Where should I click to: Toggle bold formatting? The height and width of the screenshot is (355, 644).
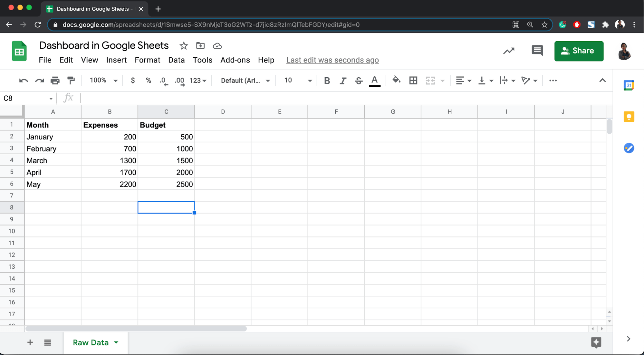(327, 81)
